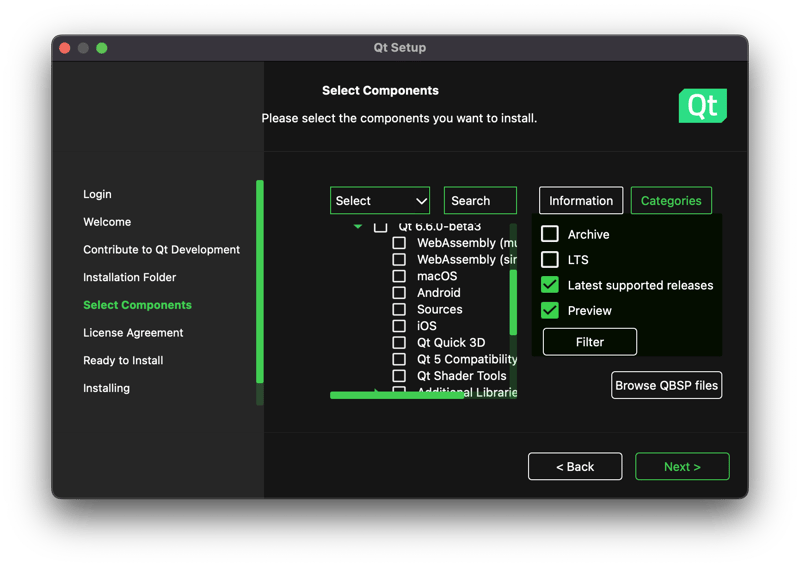Click the Ready to Install step
Viewport: 800px width, 567px height.
tap(123, 360)
